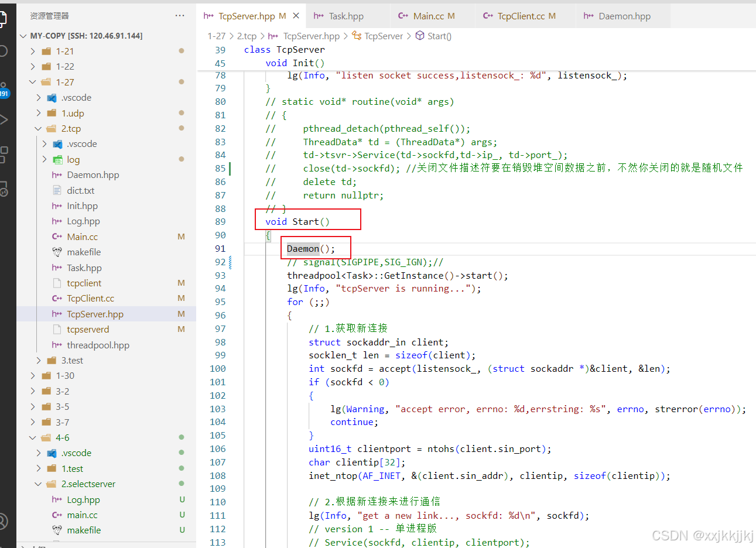This screenshot has height=548, width=756.
Task: Click sticky scroll line class TcpServer
Action: coord(284,50)
